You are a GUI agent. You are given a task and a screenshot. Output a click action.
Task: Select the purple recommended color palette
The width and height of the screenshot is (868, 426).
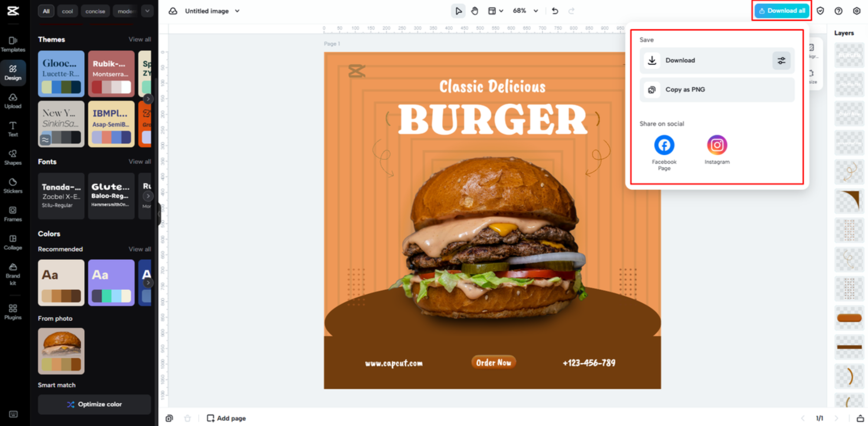pyautogui.click(x=111, y=283)
